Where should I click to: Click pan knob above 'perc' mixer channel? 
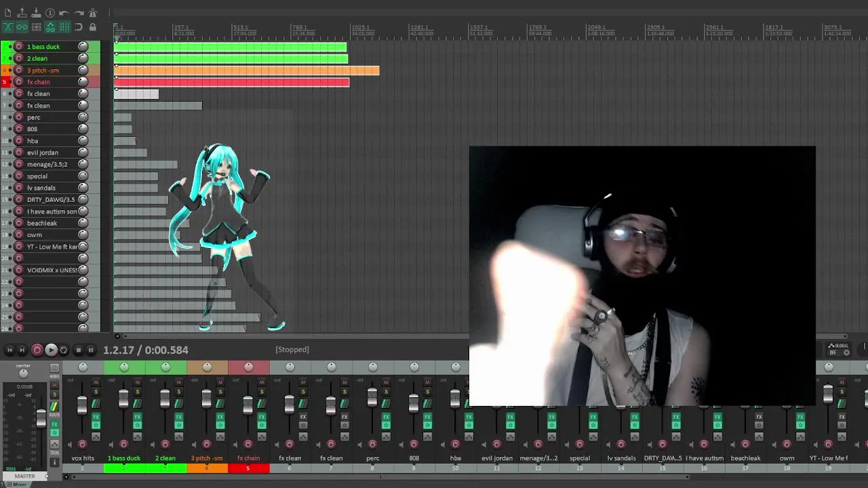[372, 367]
